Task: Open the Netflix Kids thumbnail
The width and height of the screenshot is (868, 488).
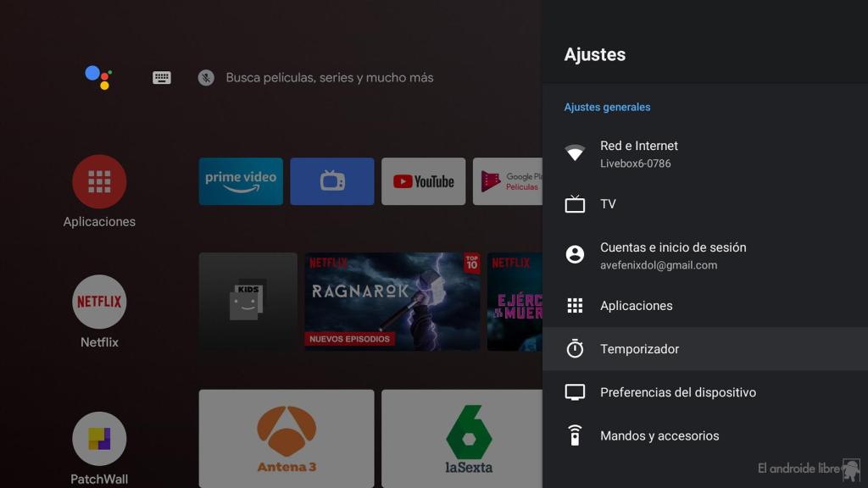Action: 248,302
